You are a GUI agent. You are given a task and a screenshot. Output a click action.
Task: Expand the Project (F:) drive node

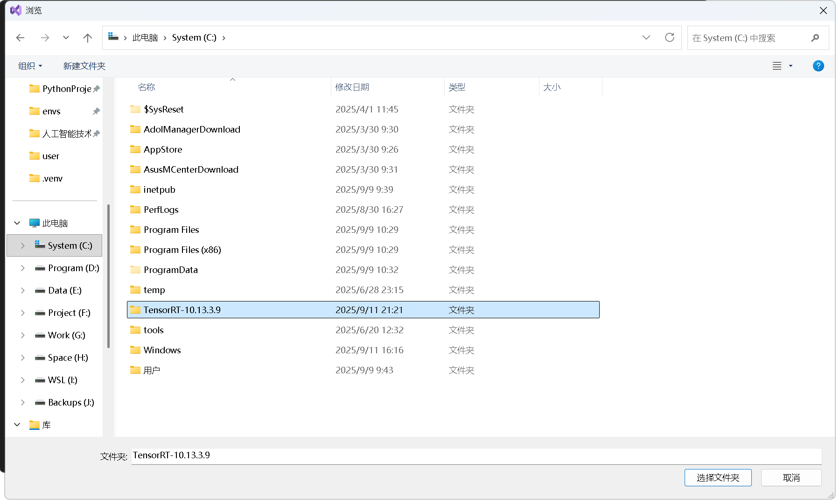pos(22,313)
